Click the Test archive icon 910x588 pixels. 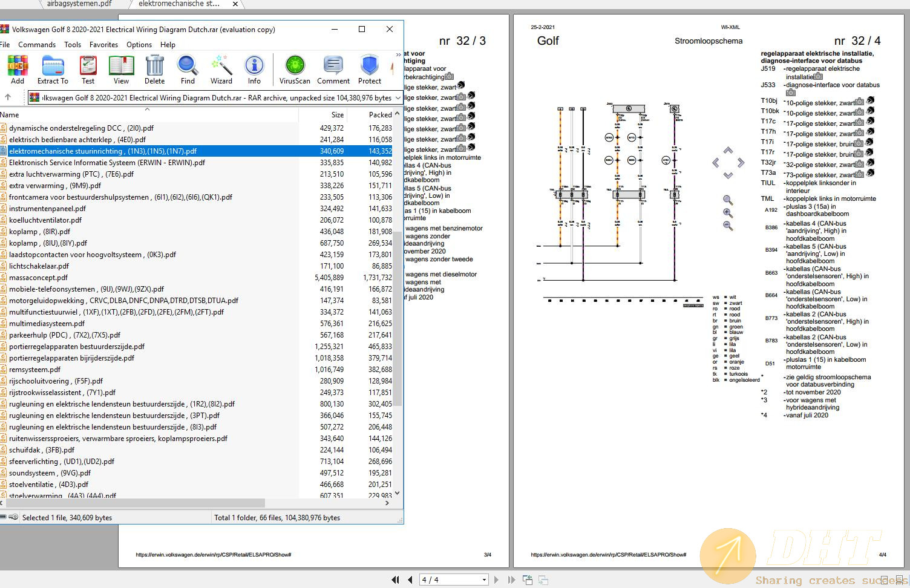click(x=88, y=70)
